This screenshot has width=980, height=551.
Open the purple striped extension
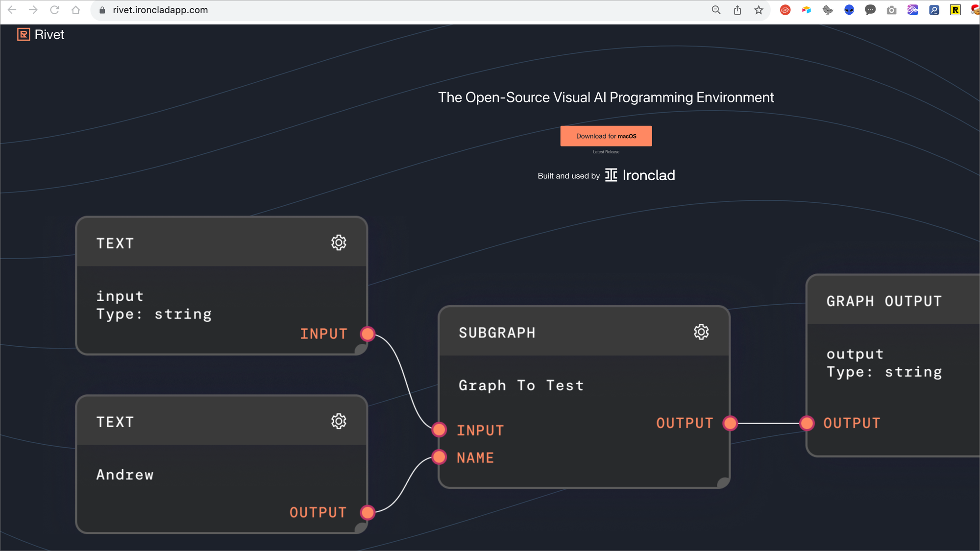coord(913,10)
